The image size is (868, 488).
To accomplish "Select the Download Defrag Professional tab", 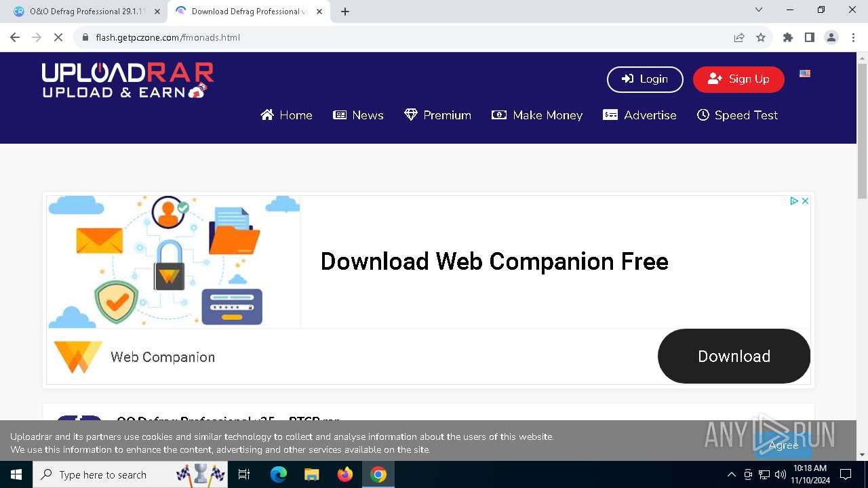I will tap(249, 12).
